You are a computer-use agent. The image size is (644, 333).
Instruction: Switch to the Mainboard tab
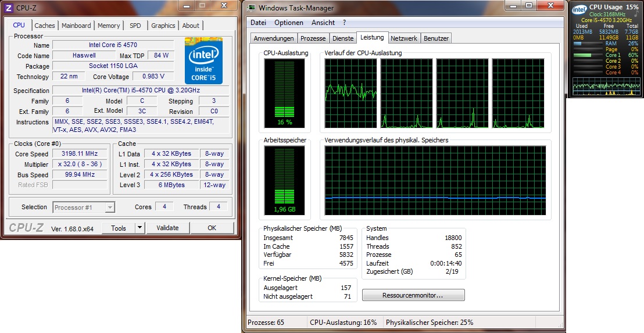(x=76, y=26)
